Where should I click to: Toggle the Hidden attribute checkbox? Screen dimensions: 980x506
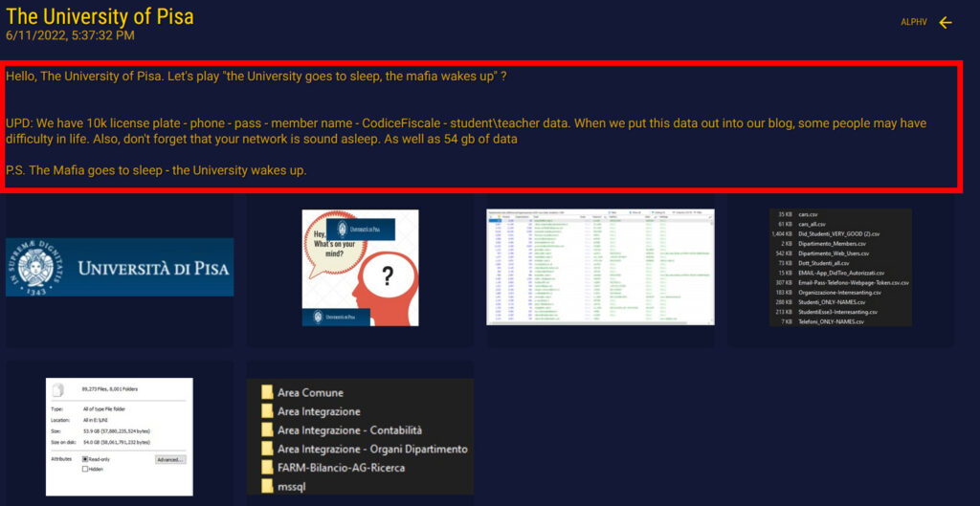point(85,470)
